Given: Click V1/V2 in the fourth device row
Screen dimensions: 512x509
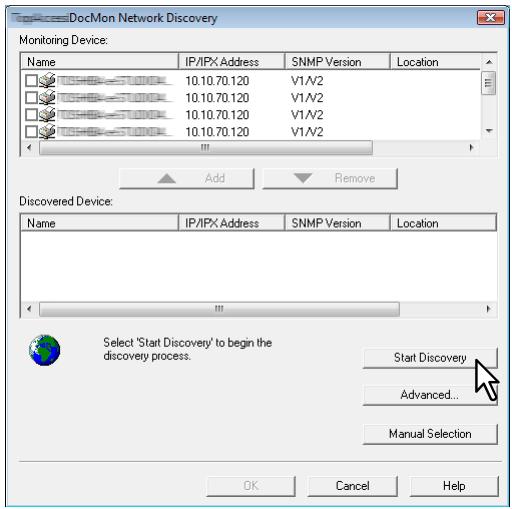Looking at the screenshot, I should (x=307, y=132).
